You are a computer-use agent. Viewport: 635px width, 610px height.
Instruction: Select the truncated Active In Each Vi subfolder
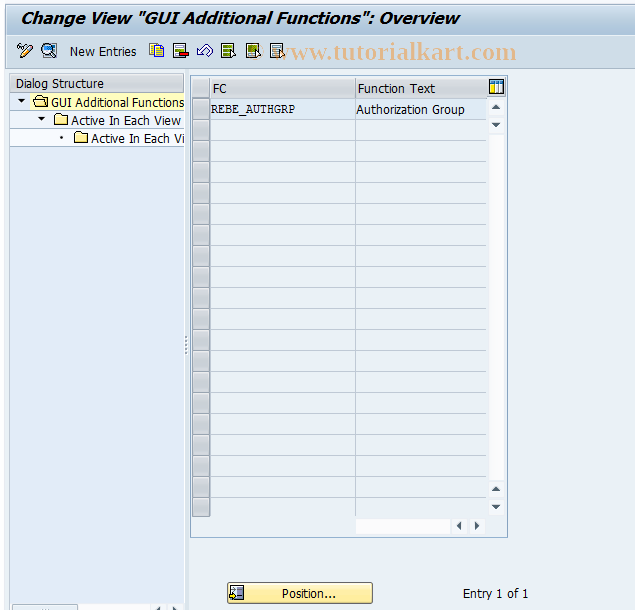(x=129, y=138)
